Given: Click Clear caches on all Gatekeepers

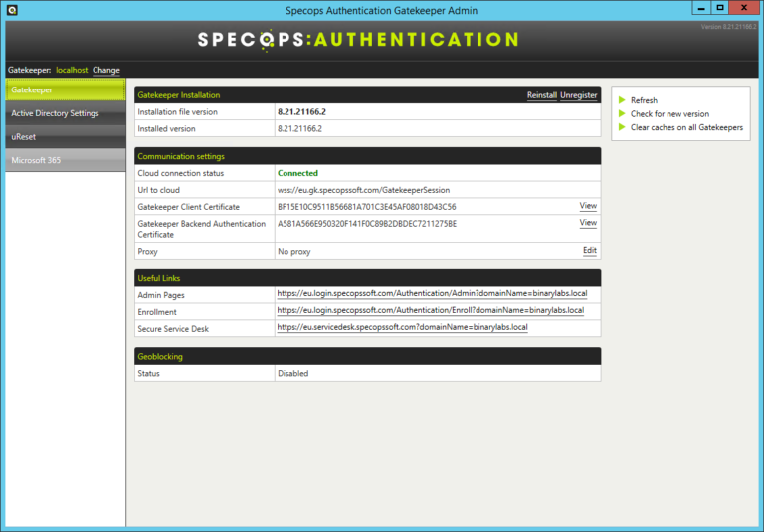Looking at the screenshot, I should pos(686,127).
